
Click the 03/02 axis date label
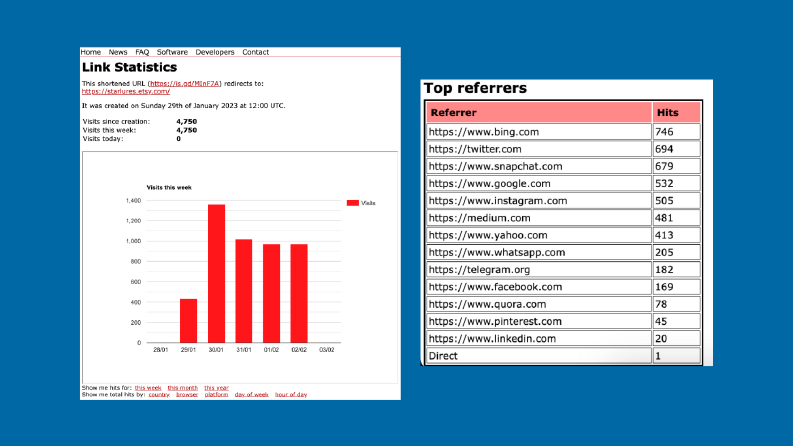coord(327,350)
